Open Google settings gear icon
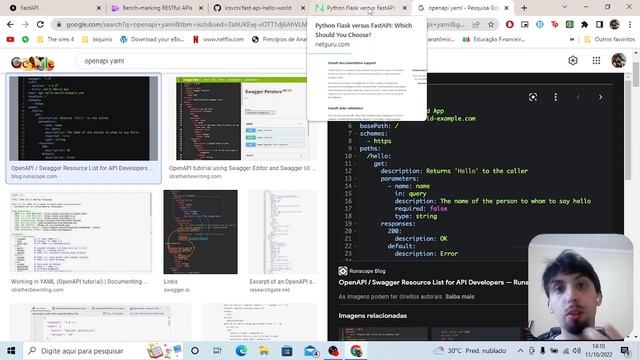Viewport: 640px width, 360px height. click(573, 60)
